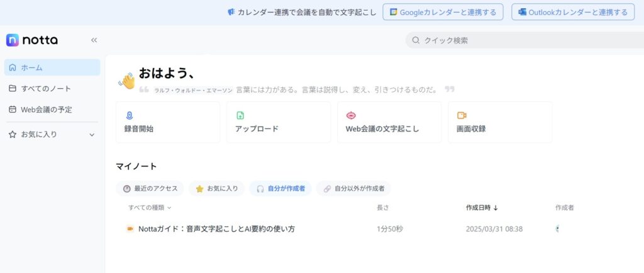The width and height of the screenshot is (644, 273).
Task: Click the Google Calendar icon in banner button
Action: (394, 12)
